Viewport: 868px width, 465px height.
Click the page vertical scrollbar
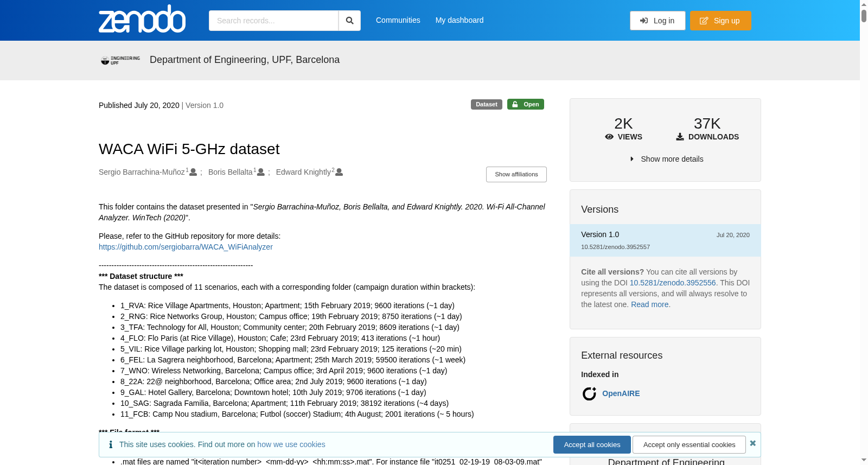(x=864, y=232)
